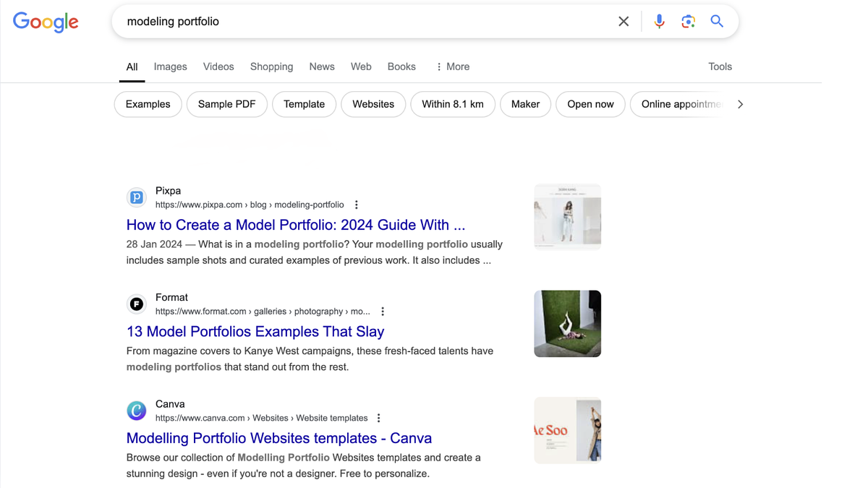Open '13 Model Portfolios Examples That Slay' link
Viewport: 868px width, 488px height.
pyautogui.click(x=255, y=332)
